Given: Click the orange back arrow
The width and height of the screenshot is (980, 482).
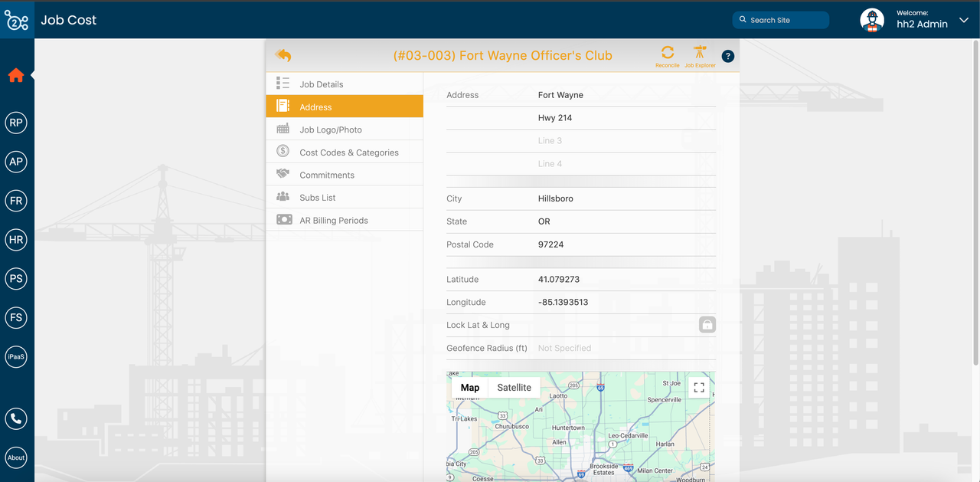Looking at the screenshot, I should (283, 55).
